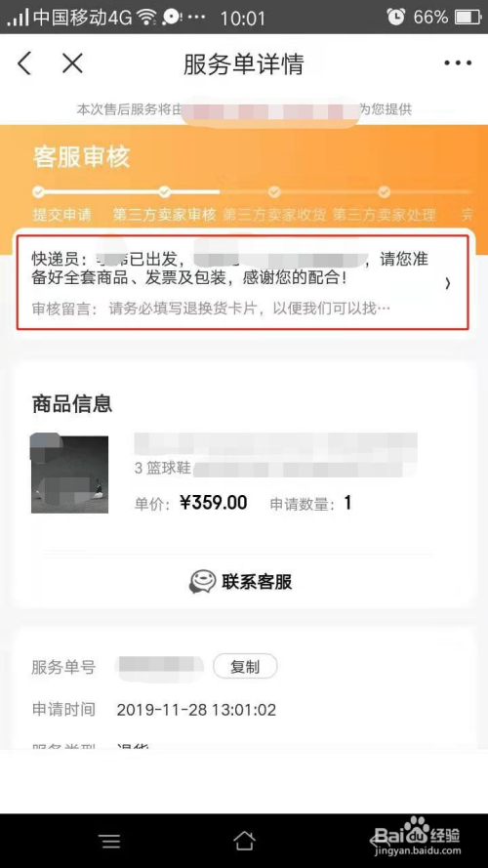
Task: Select the 第三方卖家收货 progress step marker
Action: pyautogui.click(x=274, y=192)
